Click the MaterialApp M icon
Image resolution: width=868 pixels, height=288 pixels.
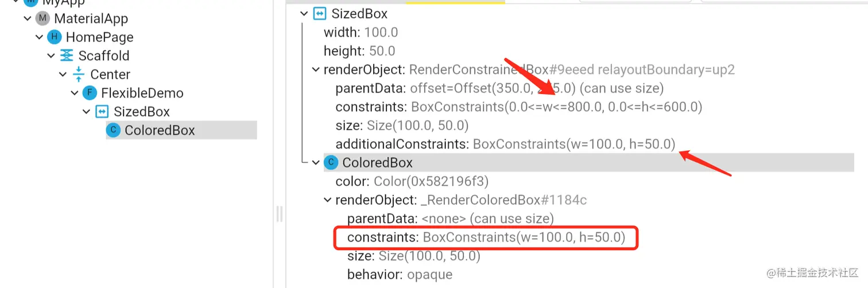[42, 19]
